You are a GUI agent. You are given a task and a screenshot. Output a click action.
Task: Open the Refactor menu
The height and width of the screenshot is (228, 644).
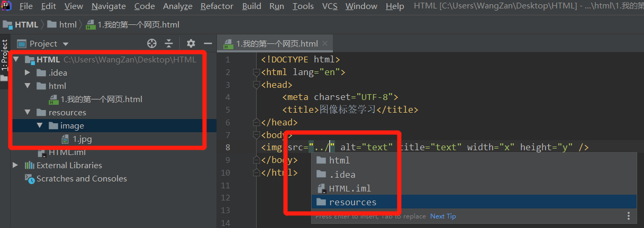217,6
